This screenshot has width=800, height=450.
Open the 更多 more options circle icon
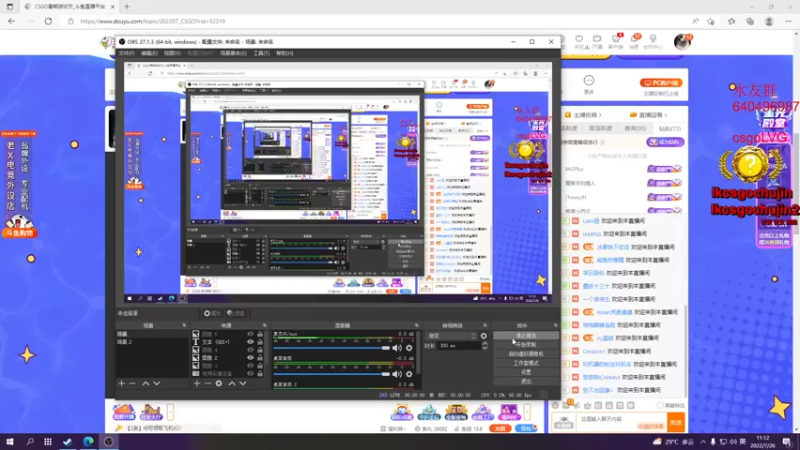coord(589,81)
